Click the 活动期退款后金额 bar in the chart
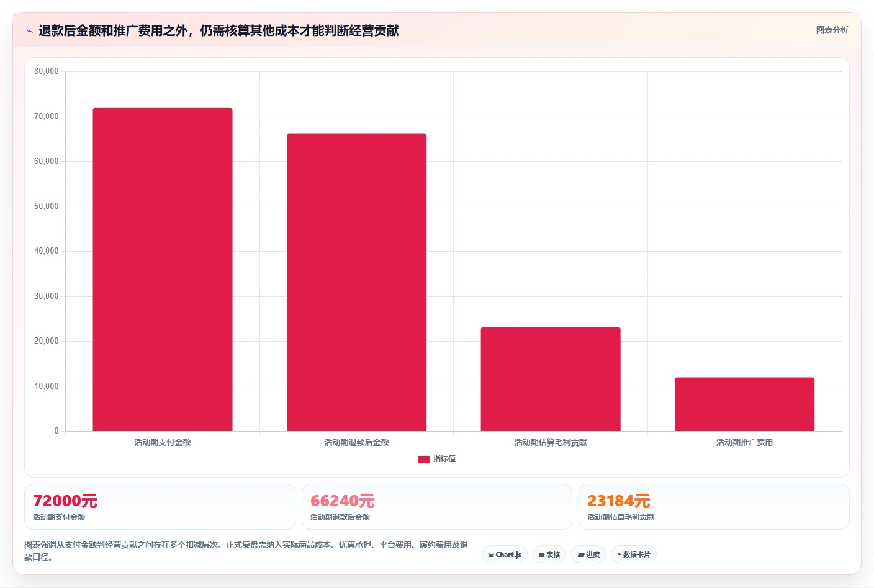The width and height of the screenshot is (874, 588). coord(356,282)
